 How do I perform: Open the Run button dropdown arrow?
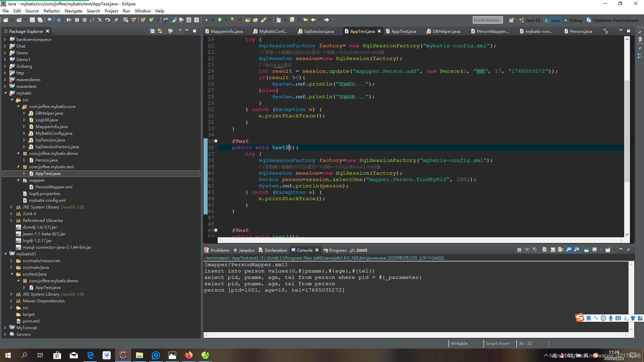point(226,20)
